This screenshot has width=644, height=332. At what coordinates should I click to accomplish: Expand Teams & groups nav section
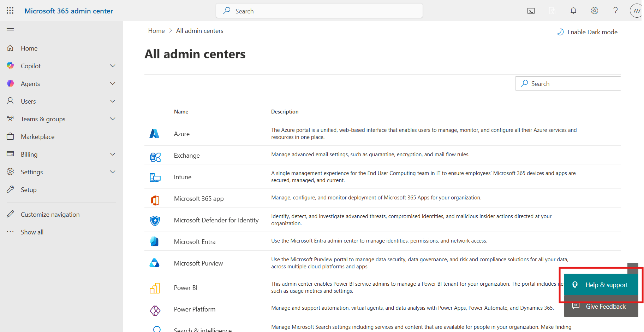(113, 119)
